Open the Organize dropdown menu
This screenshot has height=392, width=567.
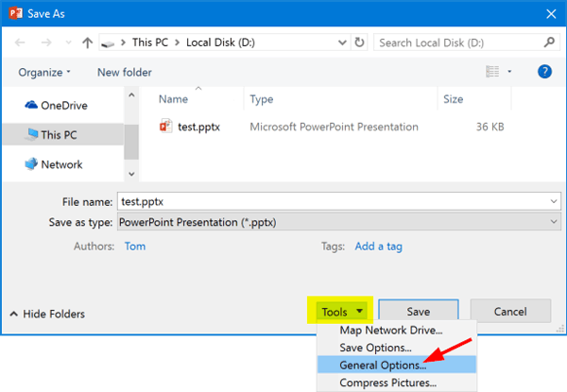[43, 73]
